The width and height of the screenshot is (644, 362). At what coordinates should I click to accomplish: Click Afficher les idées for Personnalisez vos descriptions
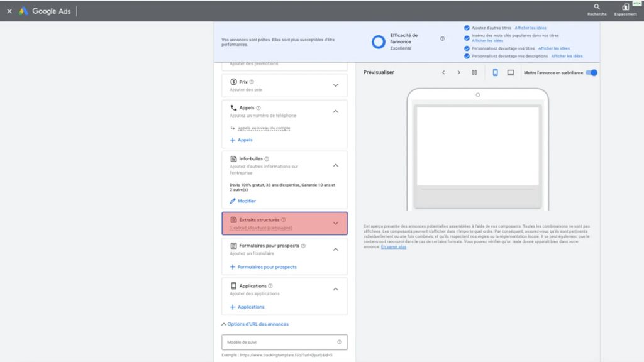click(567, 56)
